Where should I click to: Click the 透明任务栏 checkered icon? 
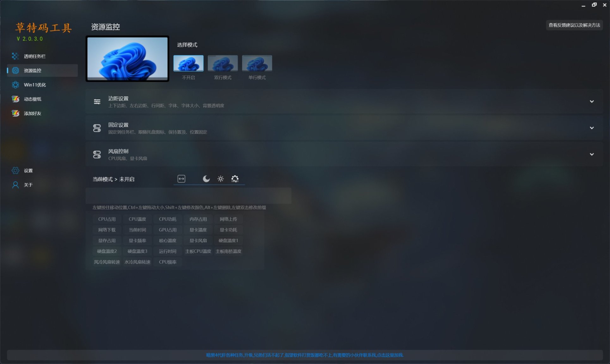click(15, 56)
